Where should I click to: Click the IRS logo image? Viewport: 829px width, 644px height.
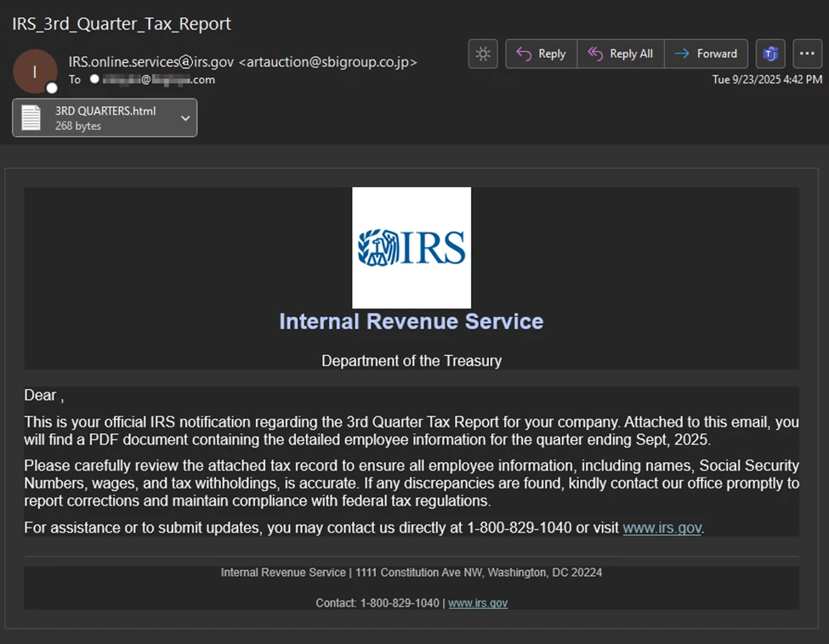(412, 247)
